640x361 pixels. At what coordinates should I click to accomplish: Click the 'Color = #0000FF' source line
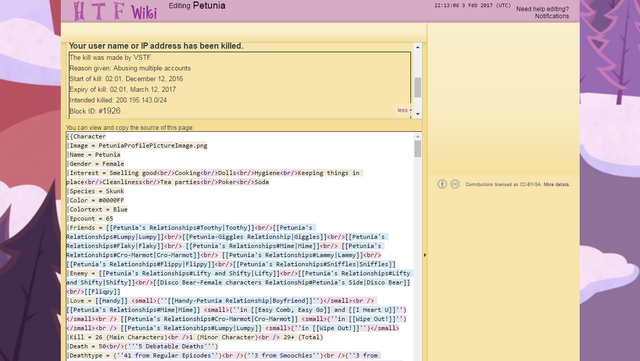(96, 200)
